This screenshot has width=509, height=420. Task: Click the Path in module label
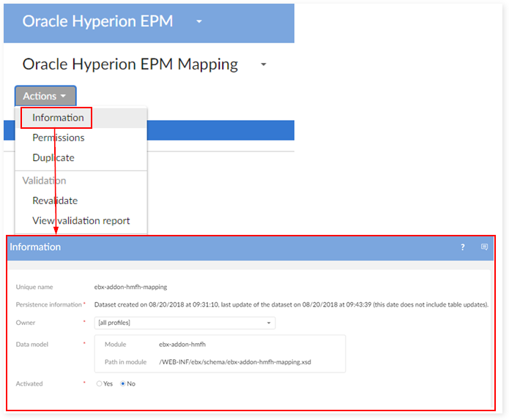125,362
